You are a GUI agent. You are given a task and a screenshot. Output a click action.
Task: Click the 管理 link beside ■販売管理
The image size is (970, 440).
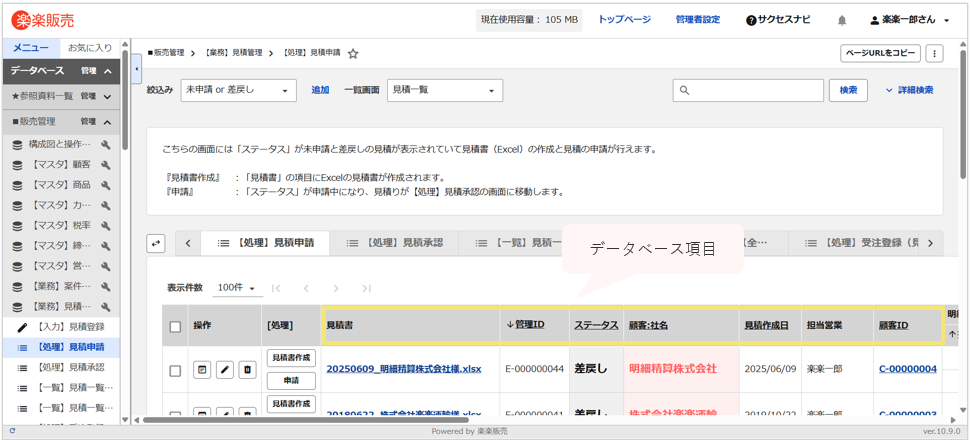coord(88,122)
